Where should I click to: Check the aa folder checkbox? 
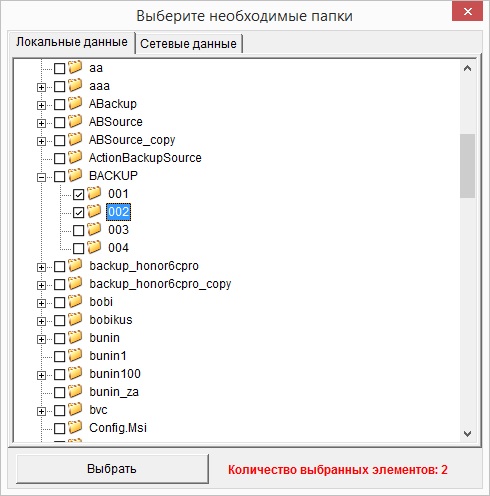click(59, 69)
